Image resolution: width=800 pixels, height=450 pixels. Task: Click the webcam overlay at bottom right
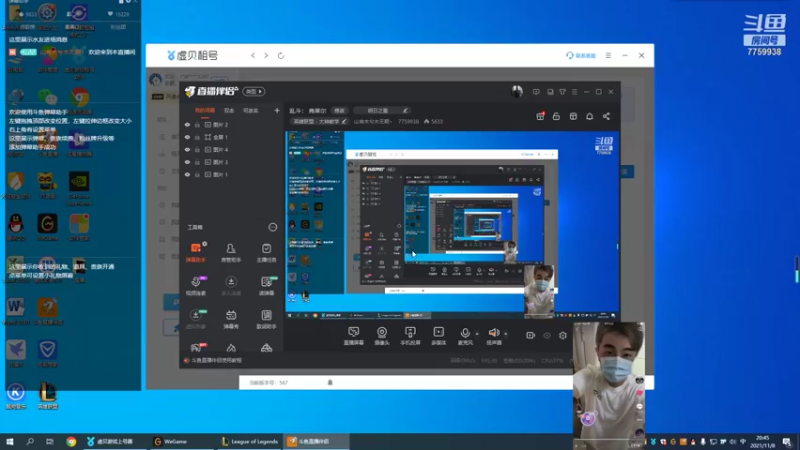coord(609,386)
